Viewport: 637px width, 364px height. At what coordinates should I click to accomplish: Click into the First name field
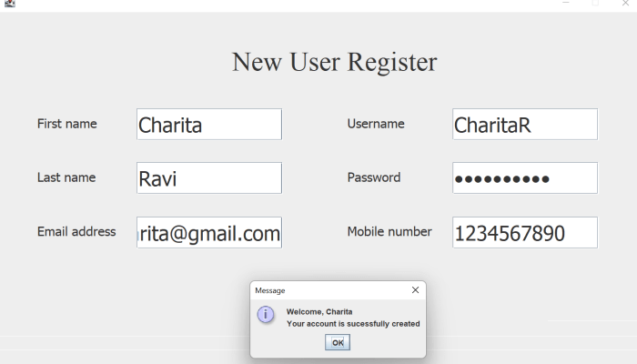pyautogui.click(x=209, y=125)
